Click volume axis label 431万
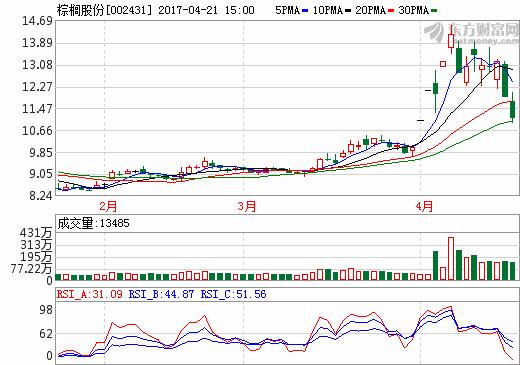 [36, 233]
